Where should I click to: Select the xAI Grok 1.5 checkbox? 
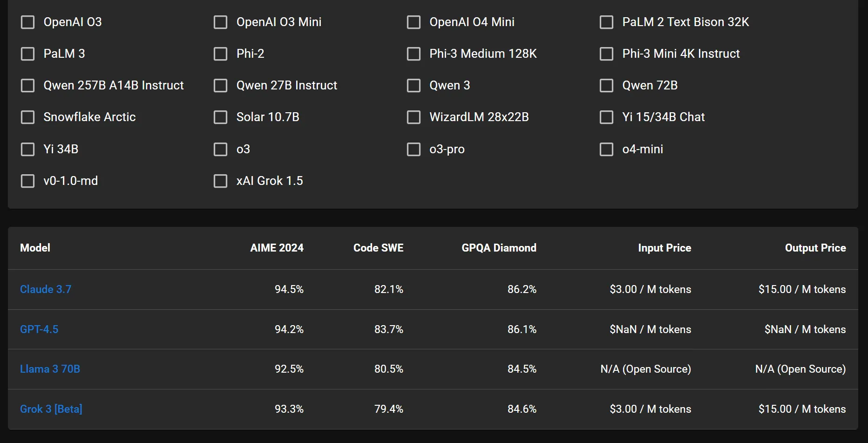[x=221, y=181]
